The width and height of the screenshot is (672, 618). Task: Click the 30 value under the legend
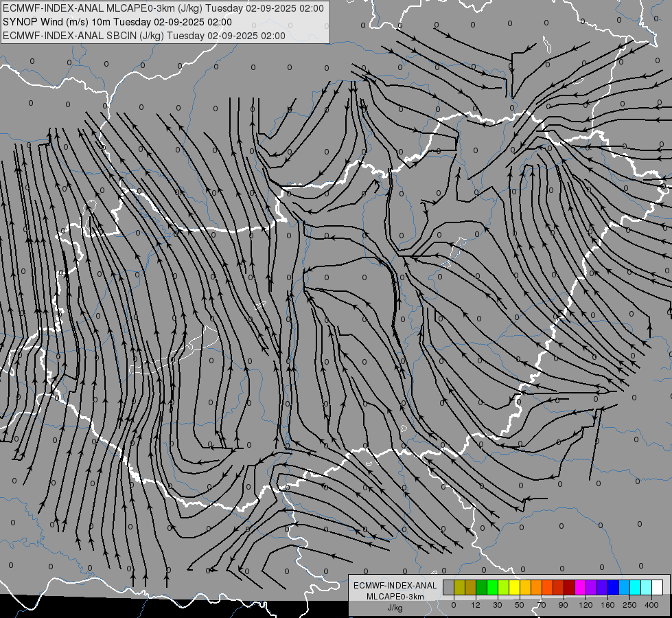[498, 605]
